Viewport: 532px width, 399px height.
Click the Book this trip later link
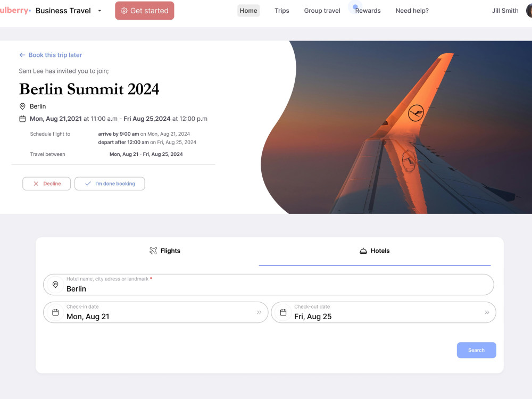tap(55, 55)
